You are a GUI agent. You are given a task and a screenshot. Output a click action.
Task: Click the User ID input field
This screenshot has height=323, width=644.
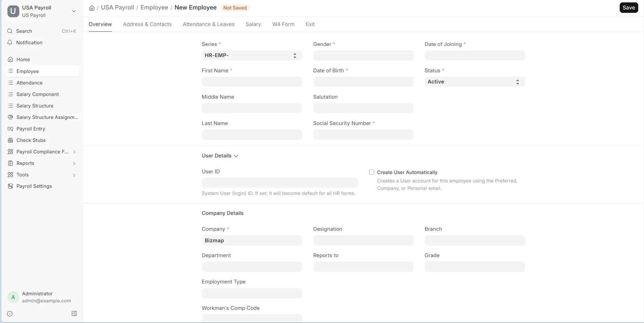click(280, 183)
